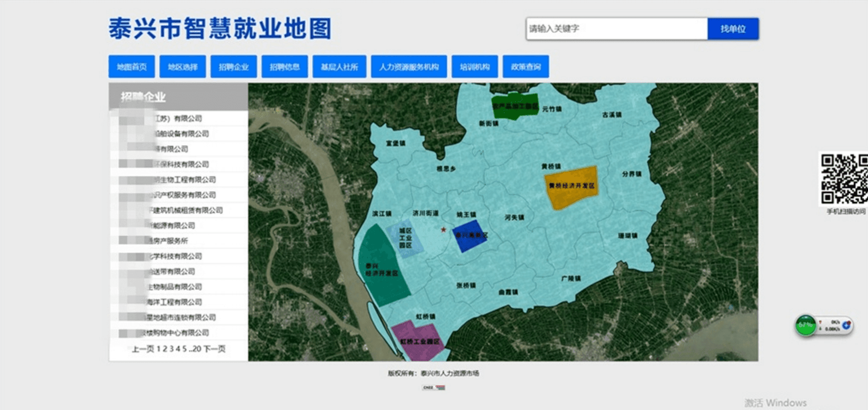
Task: Go to the 招聘信息 section
Action: point(285,67)
